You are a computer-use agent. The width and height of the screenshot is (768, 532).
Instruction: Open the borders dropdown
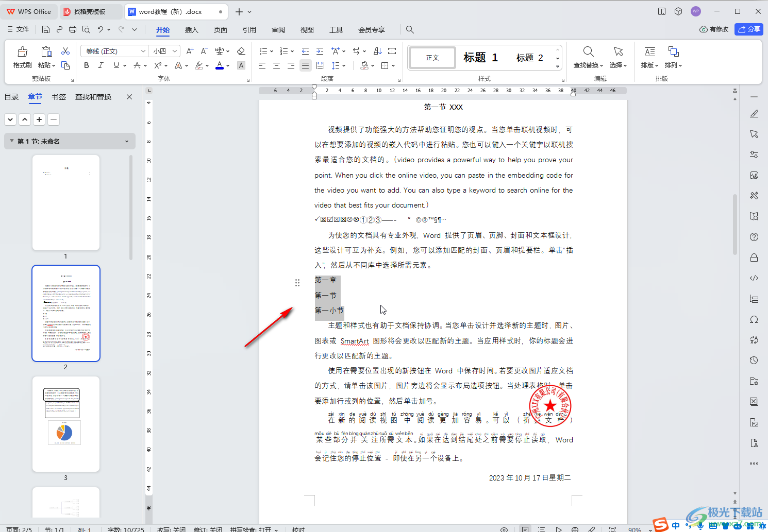pos(393,65)
